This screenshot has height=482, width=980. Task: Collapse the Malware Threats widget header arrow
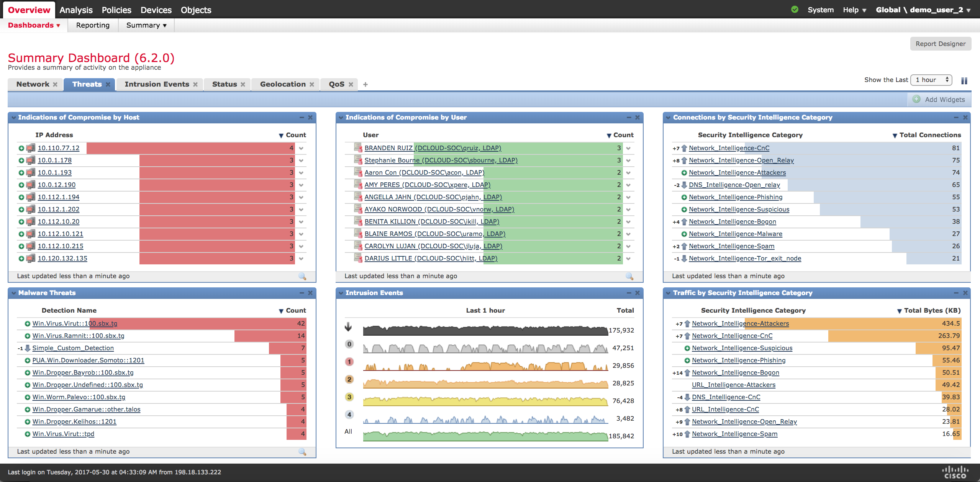tap(14, 293)
